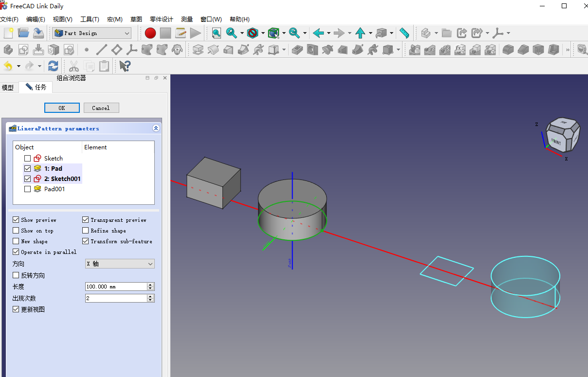Image resolution: width=588 pixels, height=377 pixels.
Task: Select the measure ruler tool
Action: click(x=404, y=33)
